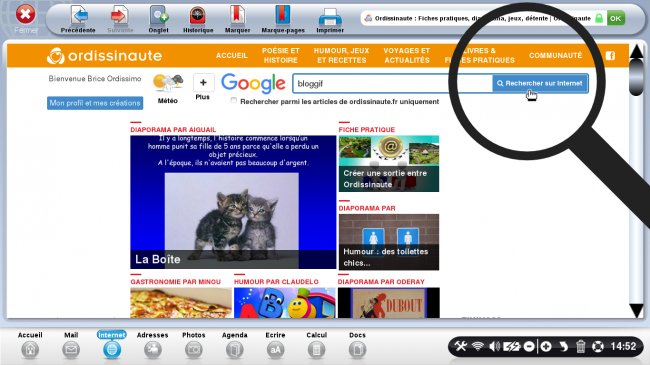Image resolution: width=650 pixels, height=365 pixels.
Task: Open the Facebook icon in the header
Action: (610, 56)
